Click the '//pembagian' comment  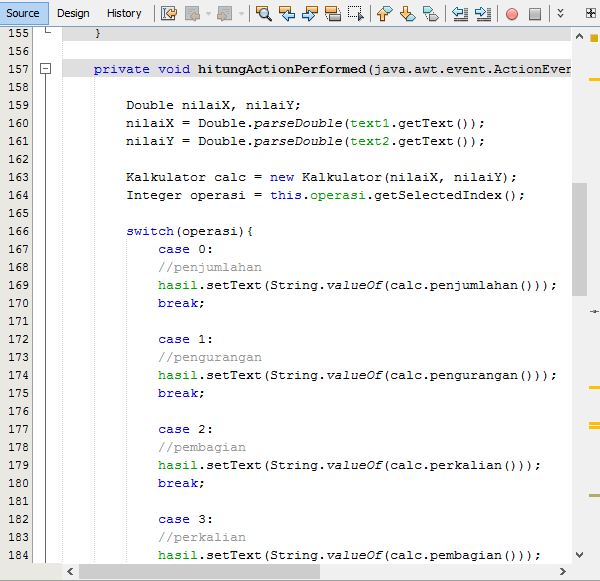coord(202,447)
